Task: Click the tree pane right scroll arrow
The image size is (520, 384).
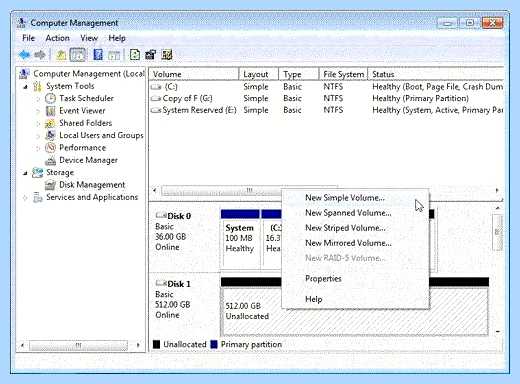Action: point(138,345)
